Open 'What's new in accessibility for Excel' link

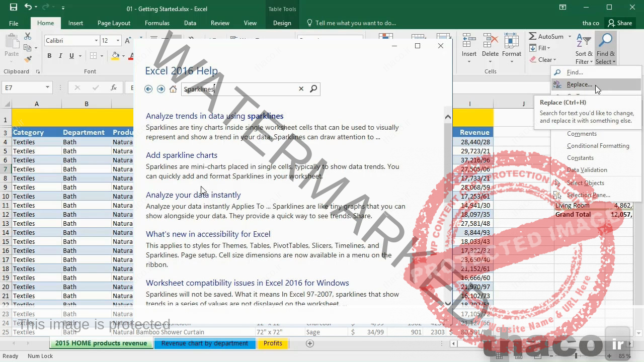click(x=208, y=234)
